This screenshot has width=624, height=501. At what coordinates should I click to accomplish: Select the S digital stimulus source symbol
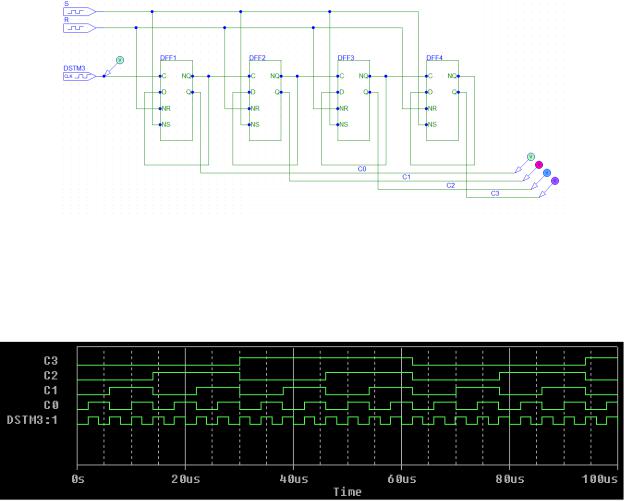click(79, 12)
